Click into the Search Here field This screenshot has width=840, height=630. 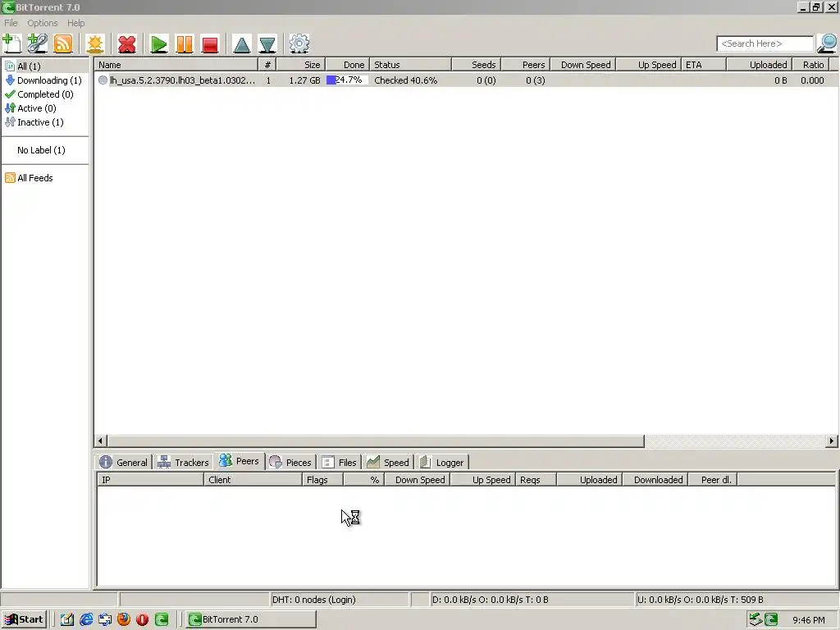tap(765, 43)
